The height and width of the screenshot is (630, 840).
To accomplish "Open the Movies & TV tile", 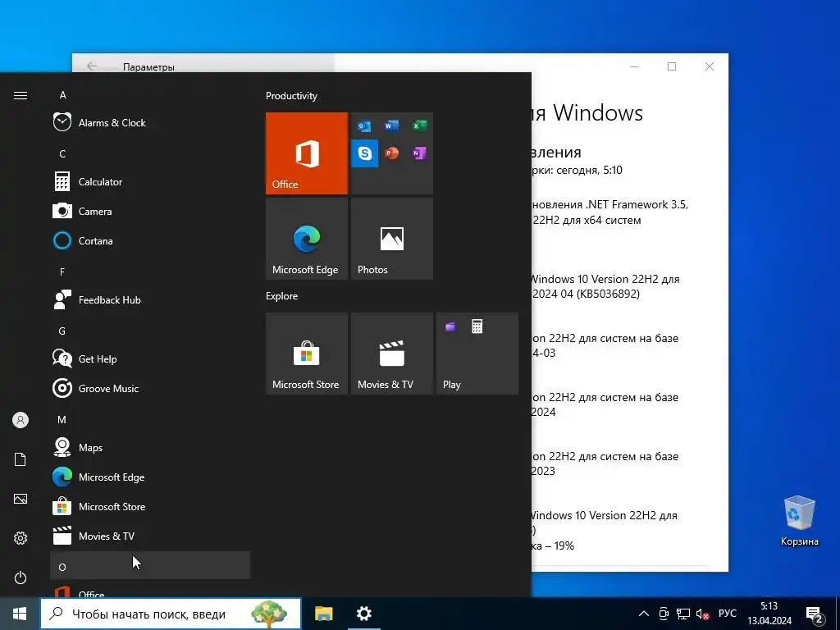I will (x=391, y=354).
